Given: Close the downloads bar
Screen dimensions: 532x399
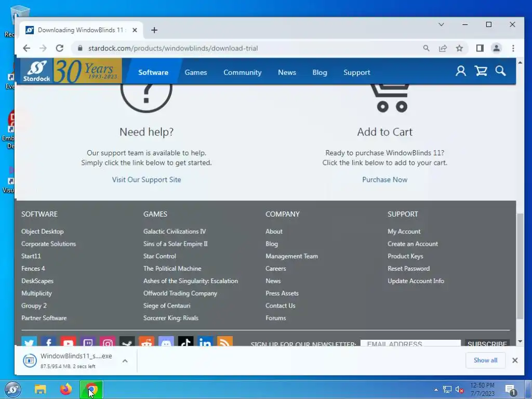Looking at the screenshot, I should click(515, 361).
